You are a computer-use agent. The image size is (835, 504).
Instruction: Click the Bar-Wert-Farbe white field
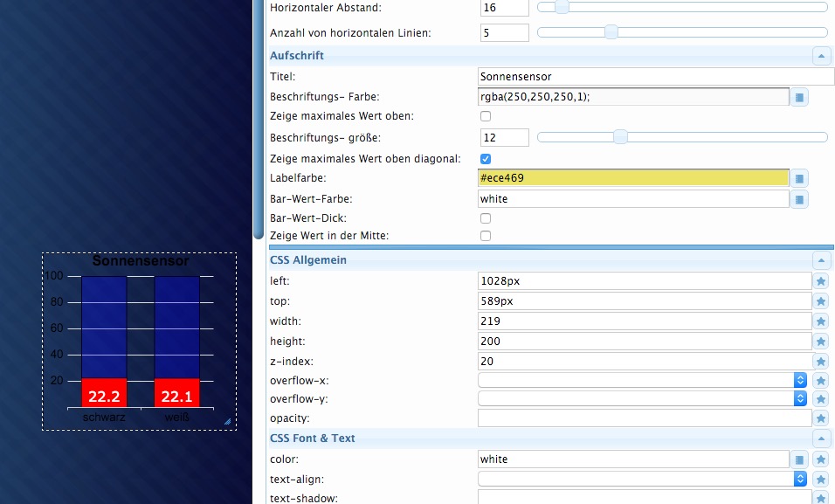(x=633, y=199)
